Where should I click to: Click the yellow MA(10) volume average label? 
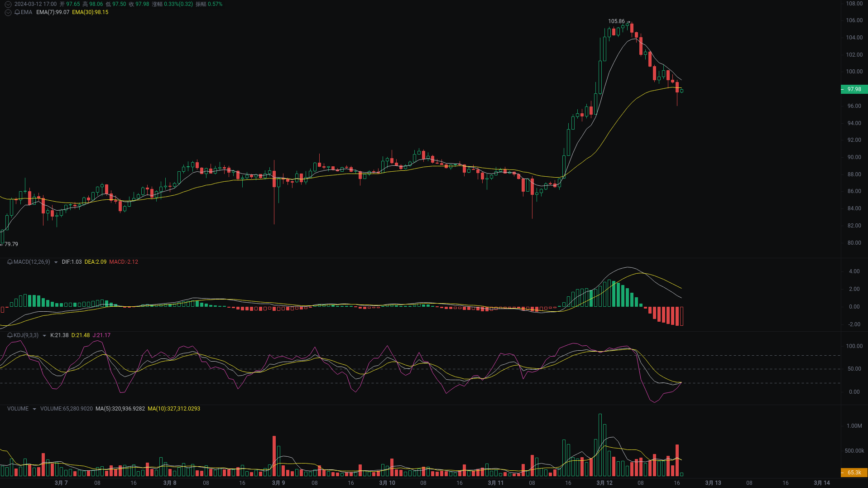(x=174, y=408)
